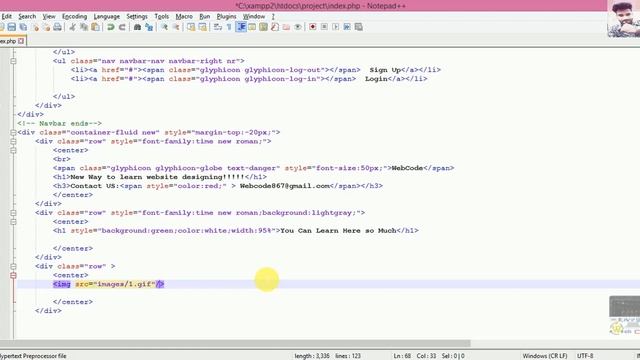Click the 'UTF-8' encoding status entry
The image size is (640, 360).
[x=585, y=356]
